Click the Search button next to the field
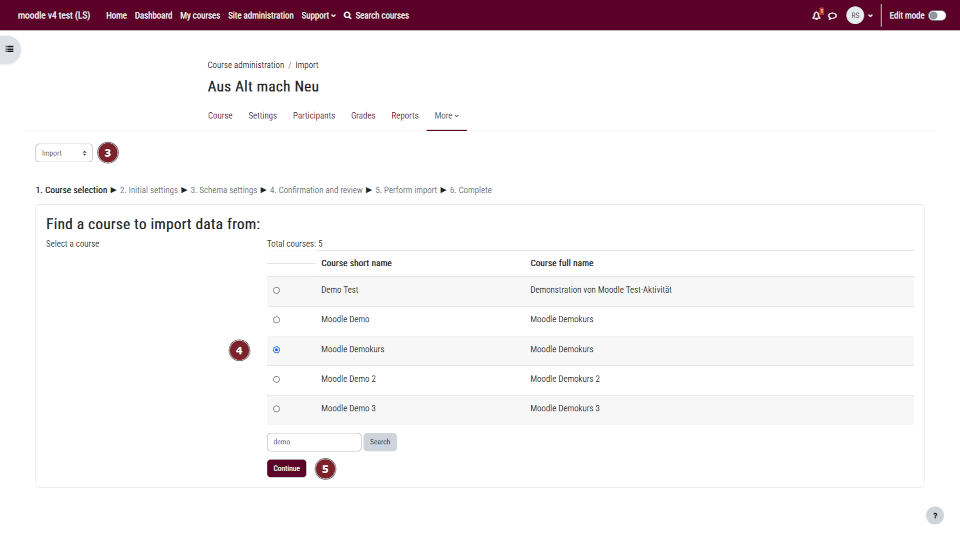The image size is (960, 540). click(x=380, y=442)
